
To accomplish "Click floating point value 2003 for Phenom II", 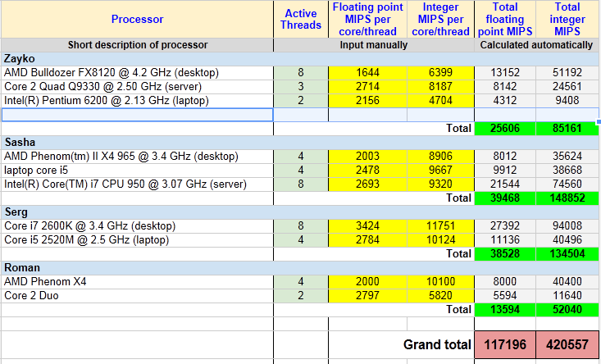I will [367, 157].
